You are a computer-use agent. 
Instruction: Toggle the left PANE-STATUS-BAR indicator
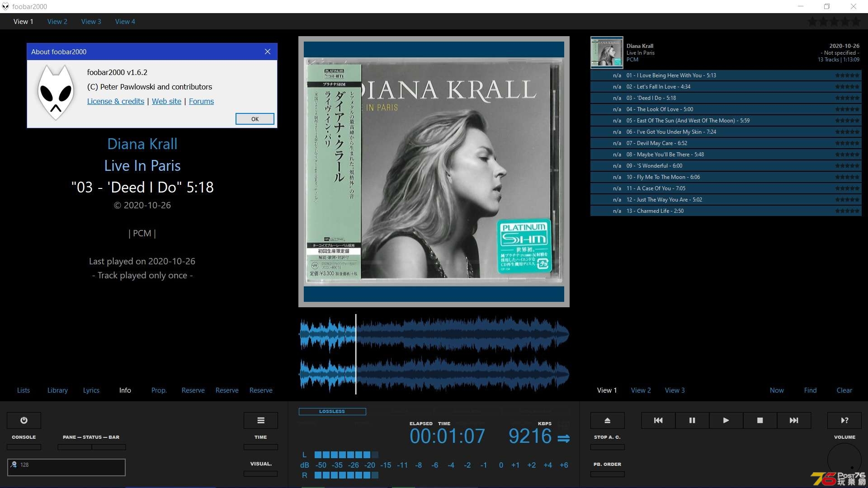point(75,447)
